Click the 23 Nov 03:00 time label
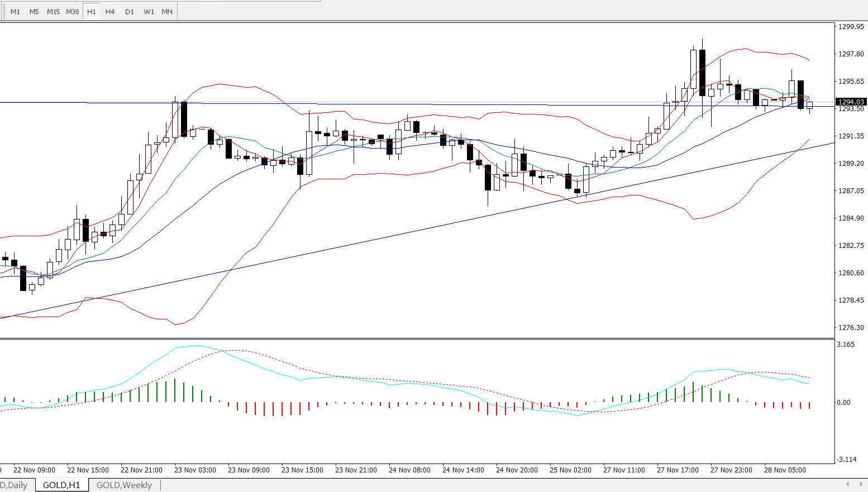The width and height of the screenshot is (868, 492). coord(195,470)
